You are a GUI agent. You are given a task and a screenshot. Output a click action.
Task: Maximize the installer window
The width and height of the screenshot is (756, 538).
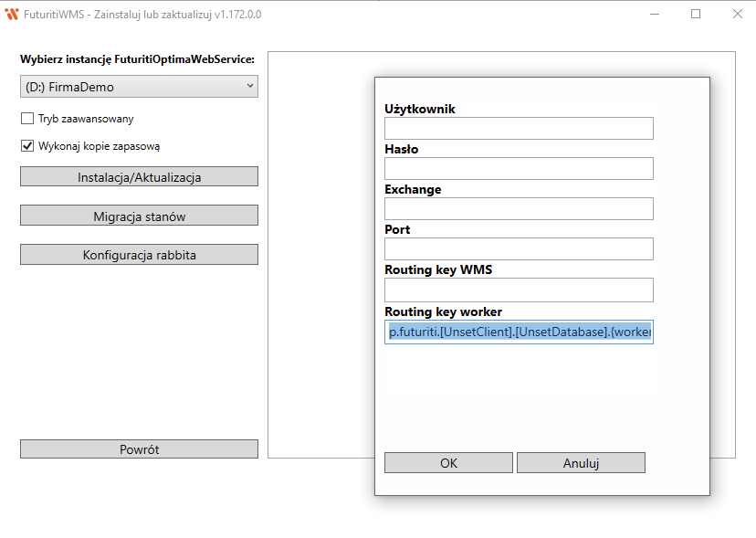[696, 14]
